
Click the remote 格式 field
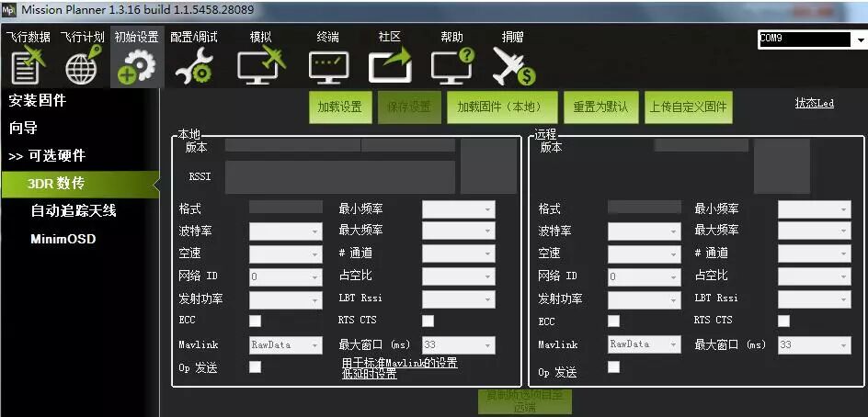pos(645,207)
